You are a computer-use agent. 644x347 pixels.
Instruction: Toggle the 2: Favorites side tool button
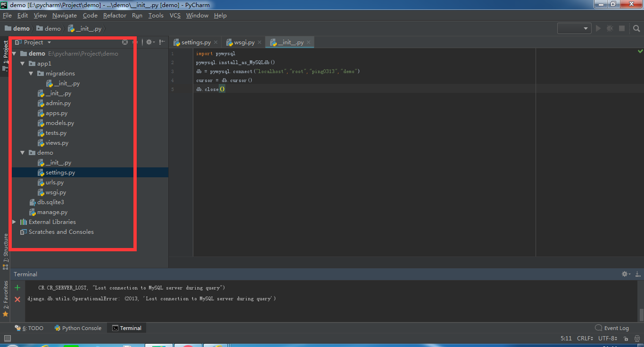pos(5,299)
